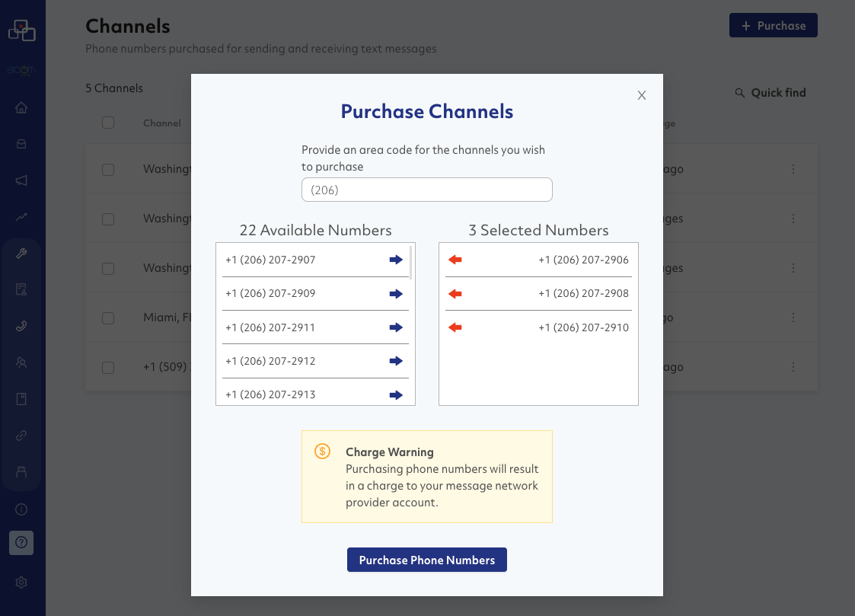
Task: Open settings gear icon in sidebar
Action: (x=21, y=582)
